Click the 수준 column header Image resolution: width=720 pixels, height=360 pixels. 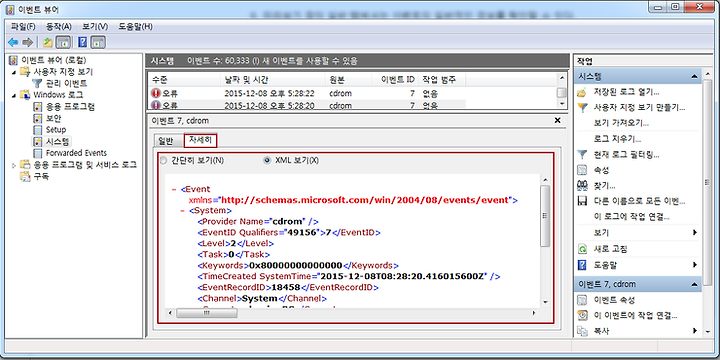(x=184, y=79)
